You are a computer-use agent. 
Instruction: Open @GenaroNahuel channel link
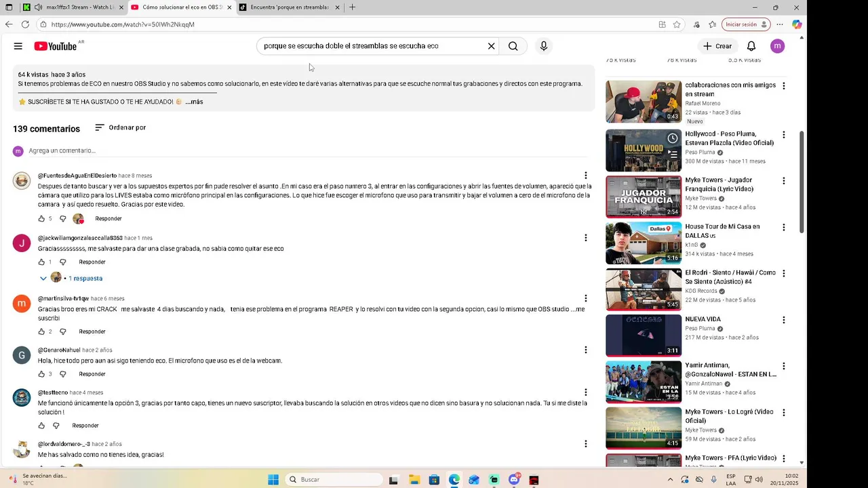point(59,350)
